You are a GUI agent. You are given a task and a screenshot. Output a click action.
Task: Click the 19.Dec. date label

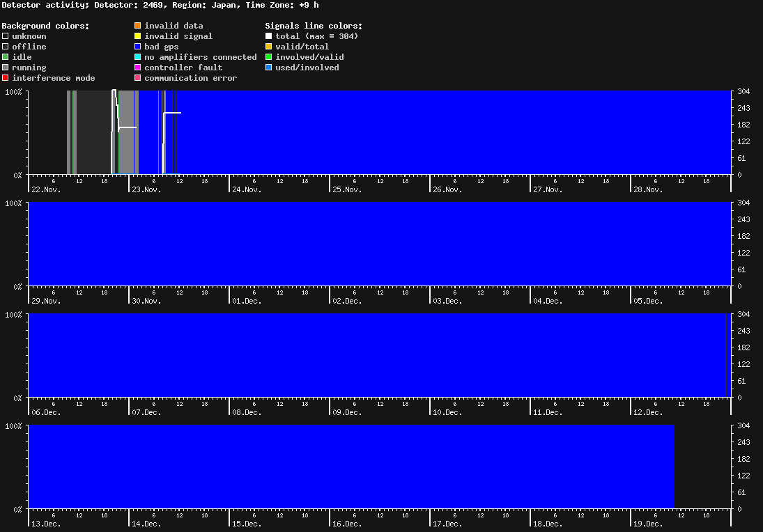click(x=648, y=524)
